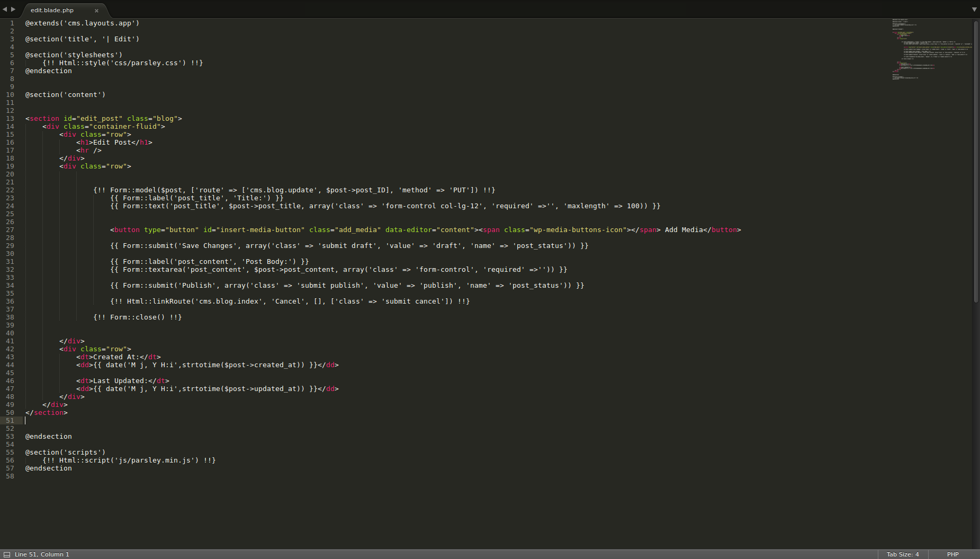Click the next tab right arrow
The image size is (980, 559).
13,9
